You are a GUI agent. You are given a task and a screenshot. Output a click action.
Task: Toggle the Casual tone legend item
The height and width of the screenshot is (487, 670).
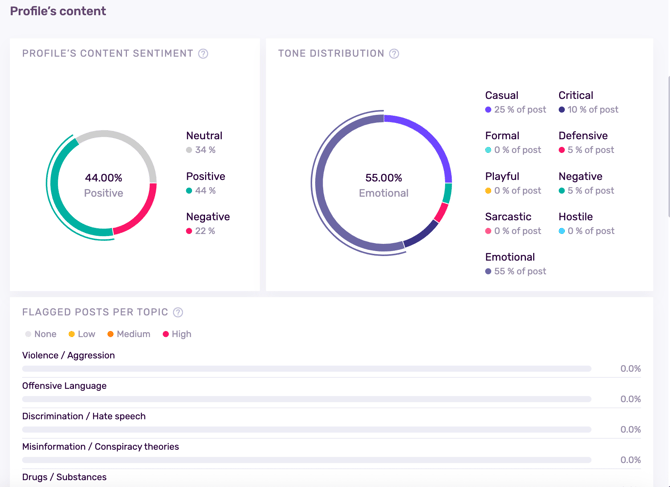[502, 96]
